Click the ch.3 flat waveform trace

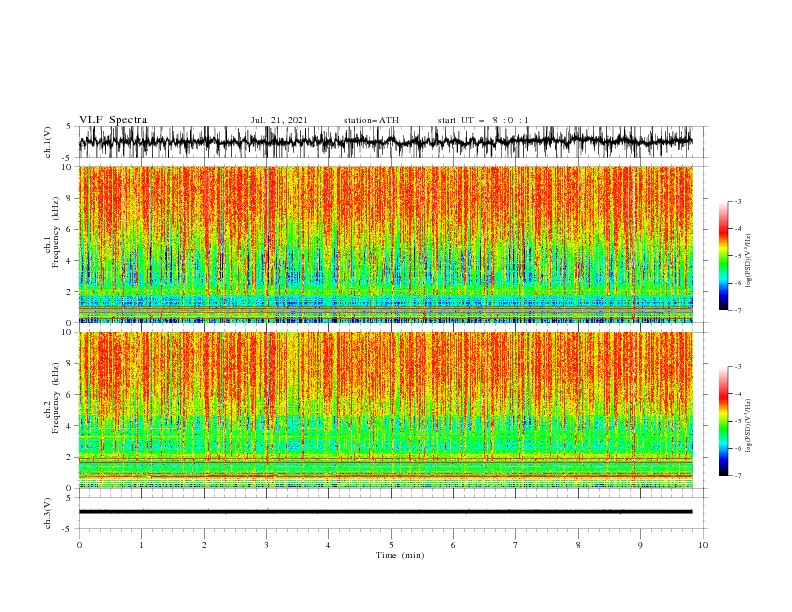(385, 512)
